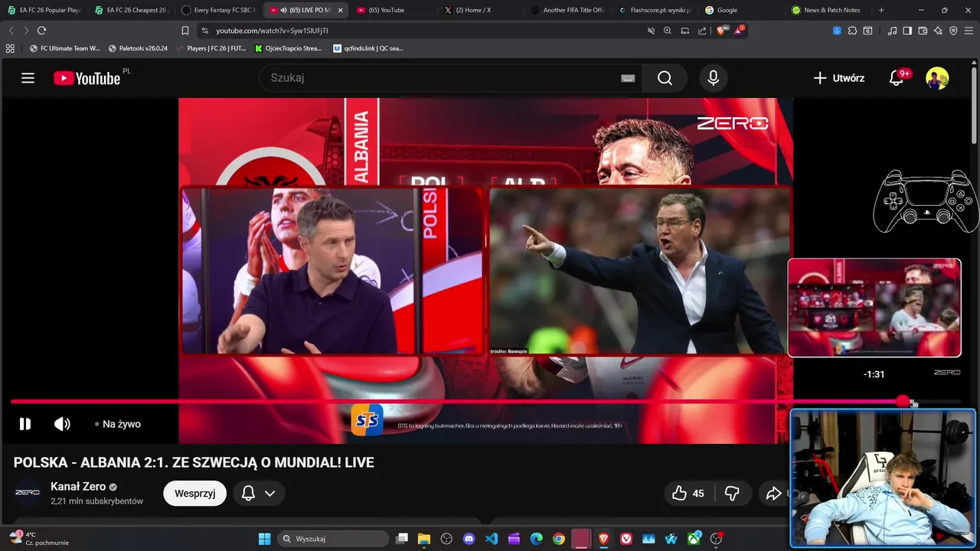Switch to the Flashscore.pl tab
Screen dimensions: 980x551
point(655,10)
